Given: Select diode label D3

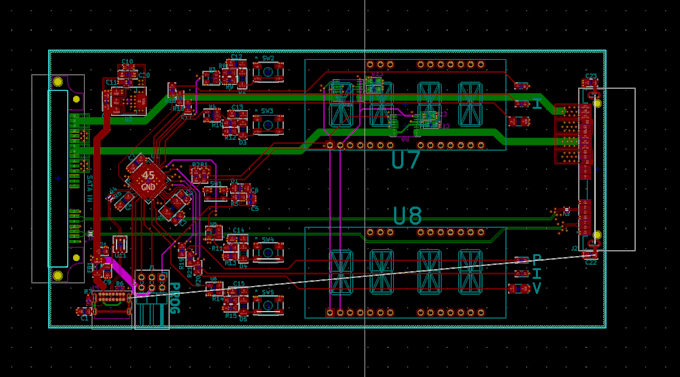Looking at the screenshot, I should pos(242,142).
